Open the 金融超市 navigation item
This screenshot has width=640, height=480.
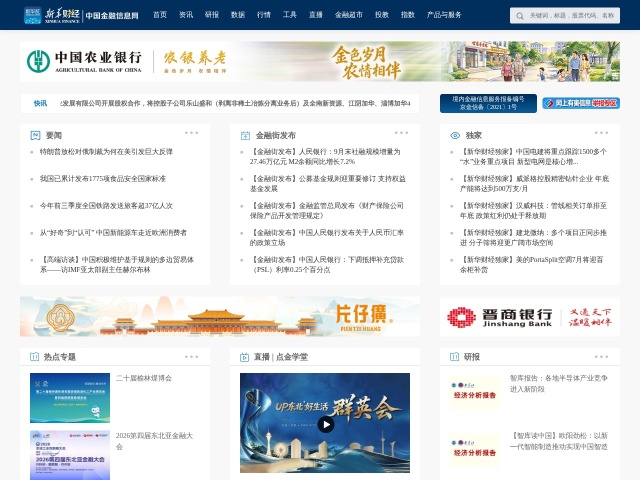pos(349,15)
